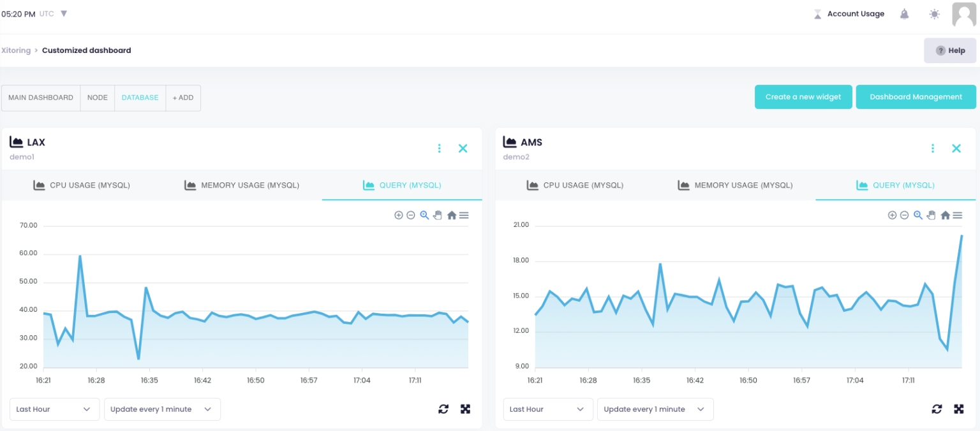Reset axes with the home icon on LAX chart
The height and width of the screenshot is (431, 980).
tap(451, 215)
